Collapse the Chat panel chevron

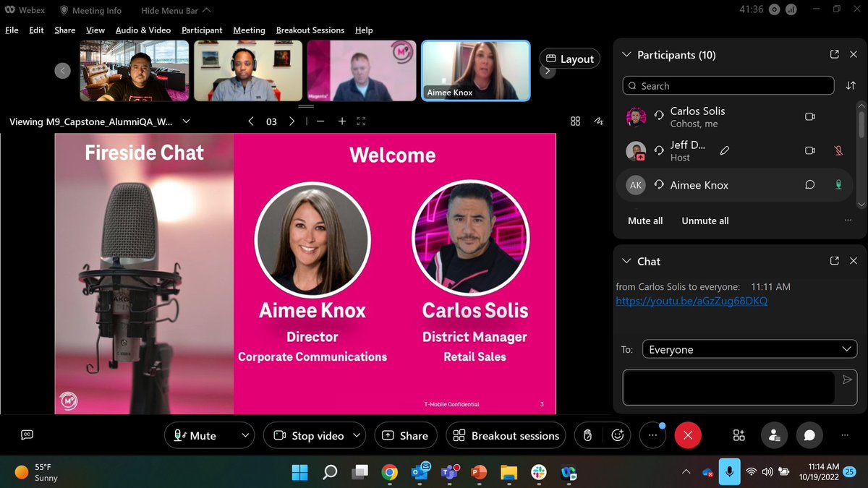tap(626, 261)
